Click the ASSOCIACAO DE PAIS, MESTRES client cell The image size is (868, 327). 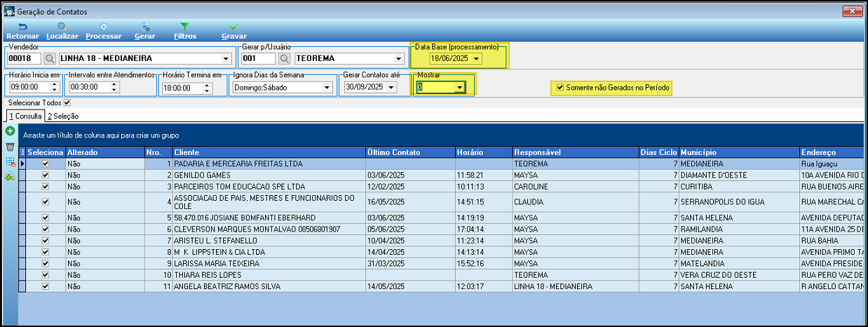(269, 202)
